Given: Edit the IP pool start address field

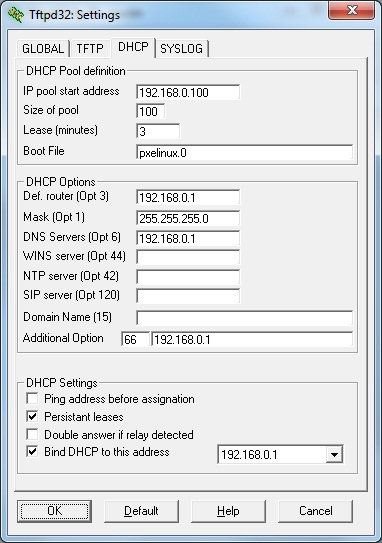Looking at the screenshot, I should coord(188,92).
